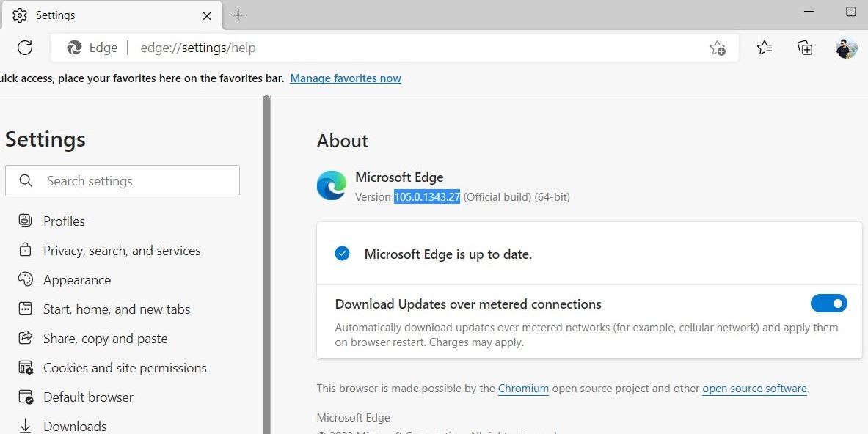Open a new tab with plus button
The image size is (868, 434).
[238, 15]
